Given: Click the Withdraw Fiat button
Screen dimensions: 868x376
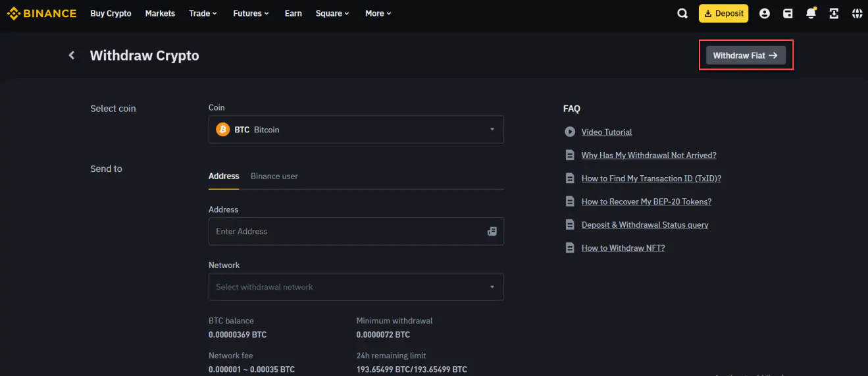Looking at the screenshot, I should (x=746, y=55).
